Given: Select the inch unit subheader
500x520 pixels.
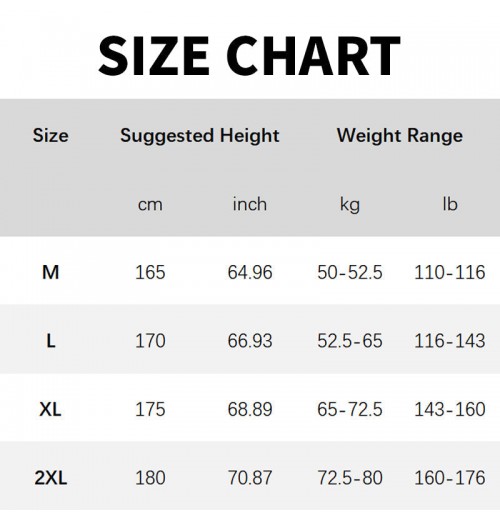Looking at the screenshot, I should (250, 204).
